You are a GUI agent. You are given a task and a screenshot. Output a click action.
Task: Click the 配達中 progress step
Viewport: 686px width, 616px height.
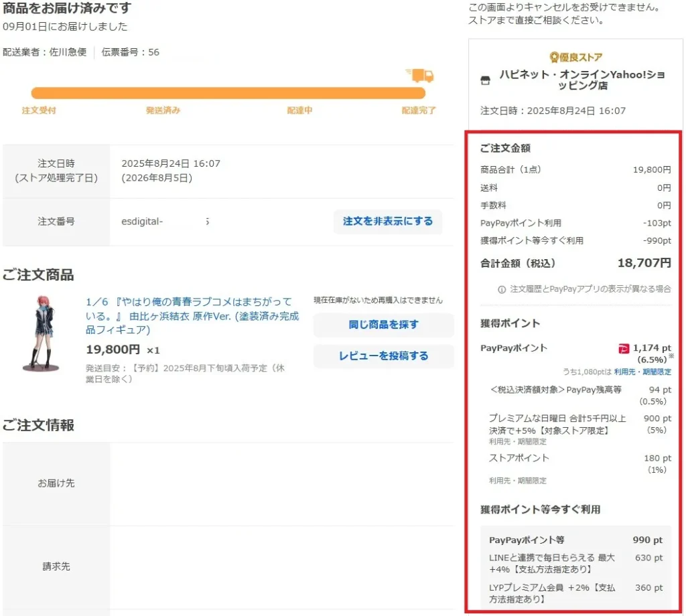click(299, 110)
